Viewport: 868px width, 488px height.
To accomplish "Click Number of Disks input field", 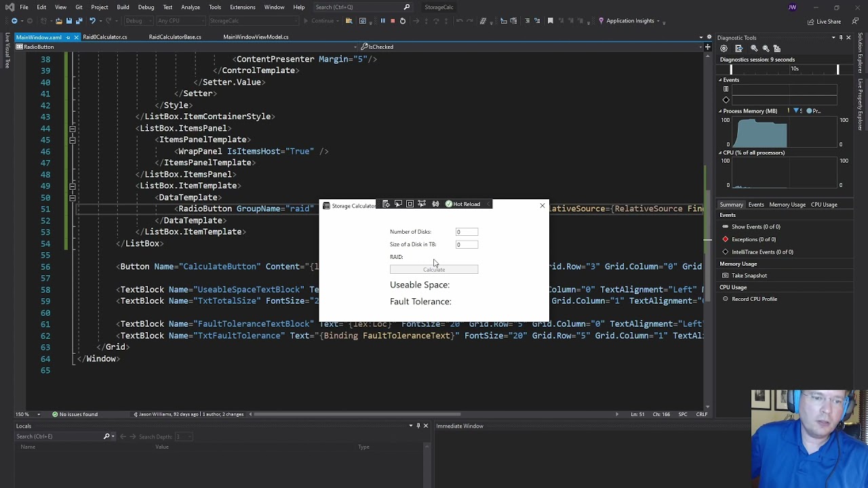I will pyautogui.click(x=467, y=232).
